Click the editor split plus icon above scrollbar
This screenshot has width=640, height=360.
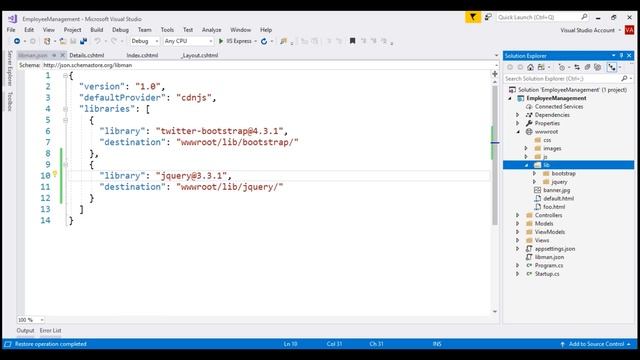(495, 74)
